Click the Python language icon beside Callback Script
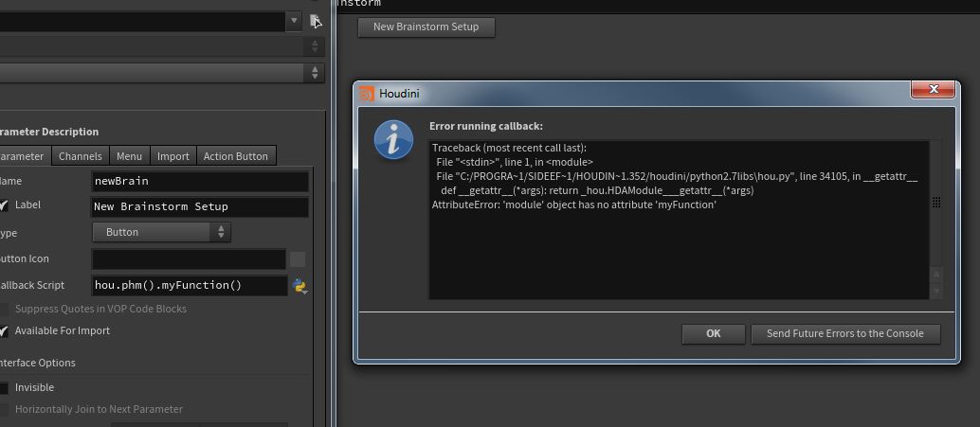Screen dimensions: 980x427 299,286
